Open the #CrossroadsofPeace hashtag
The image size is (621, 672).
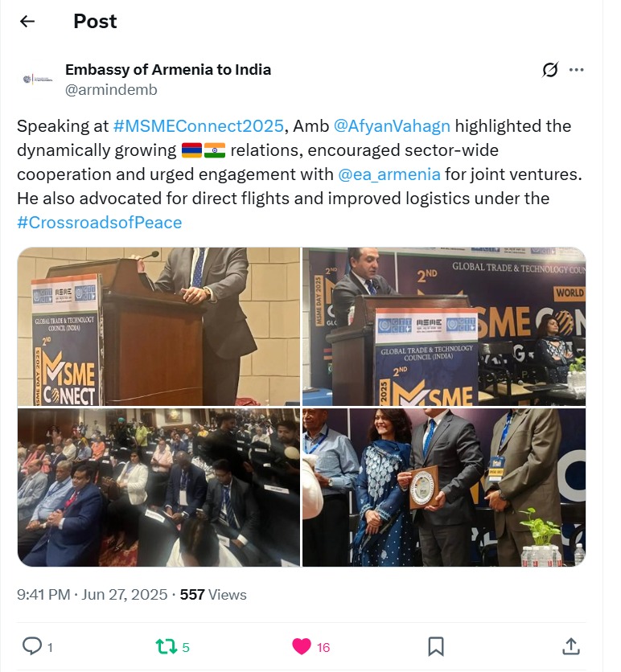click(100, 223)
